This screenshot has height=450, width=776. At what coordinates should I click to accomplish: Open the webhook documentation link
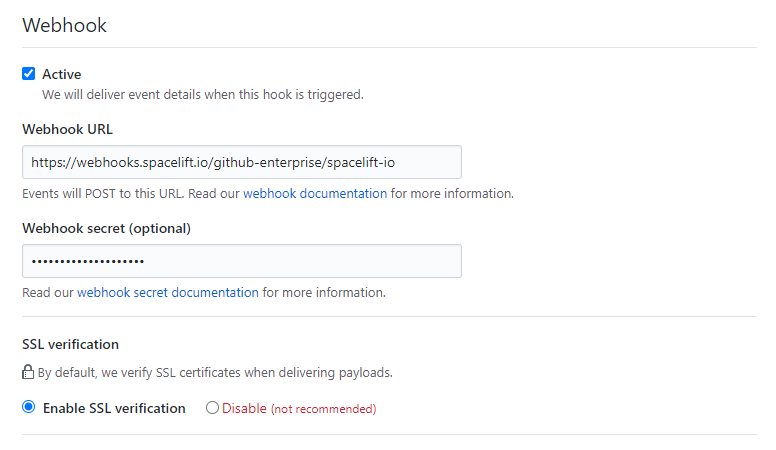(x=314, y=194)
